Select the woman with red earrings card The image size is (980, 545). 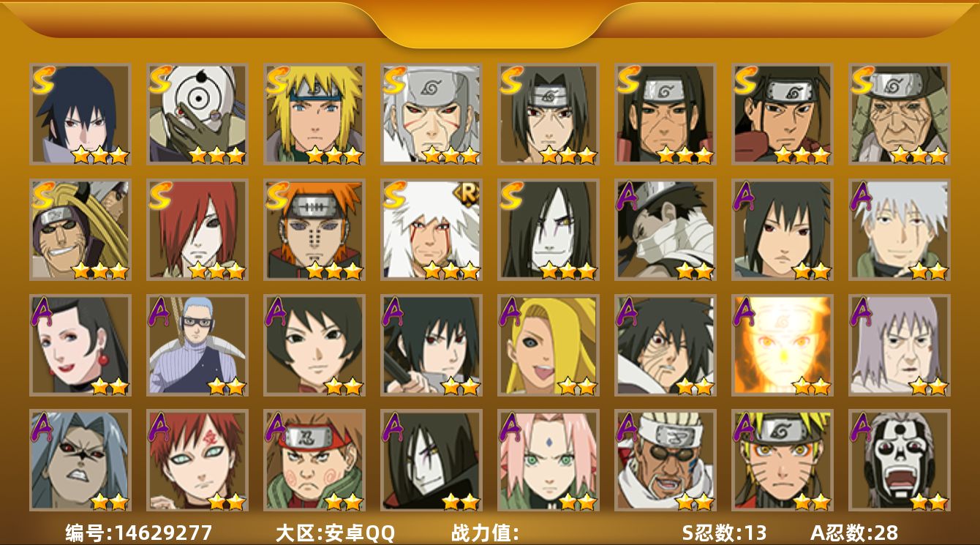pos(80,345)
